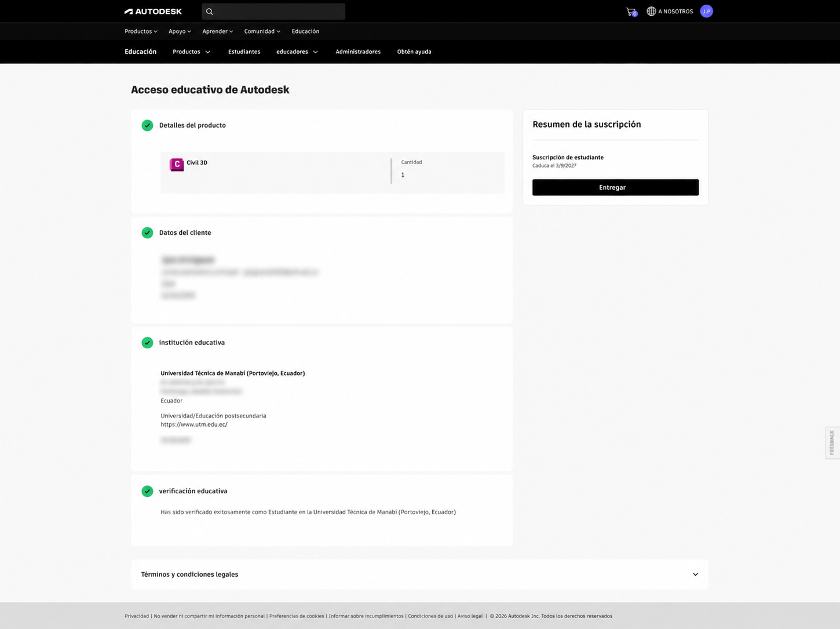The height and width of the screenshot is (629, 840).
Task: Open the Estudiantes page
Action: pos(244,52)
